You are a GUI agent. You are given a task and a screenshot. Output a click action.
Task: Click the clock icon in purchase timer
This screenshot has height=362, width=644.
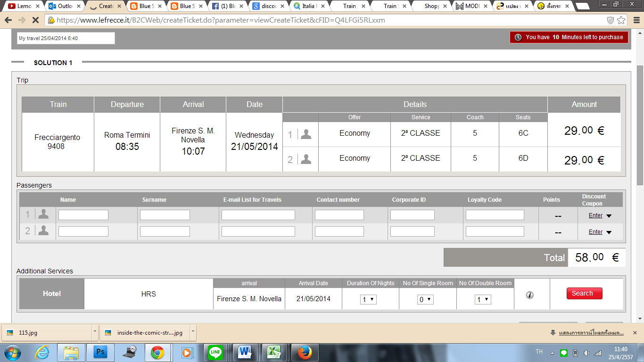(x=518, y=37)
